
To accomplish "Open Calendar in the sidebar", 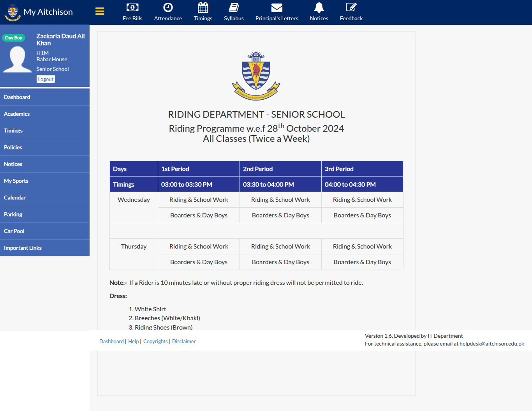I will 45,198.
